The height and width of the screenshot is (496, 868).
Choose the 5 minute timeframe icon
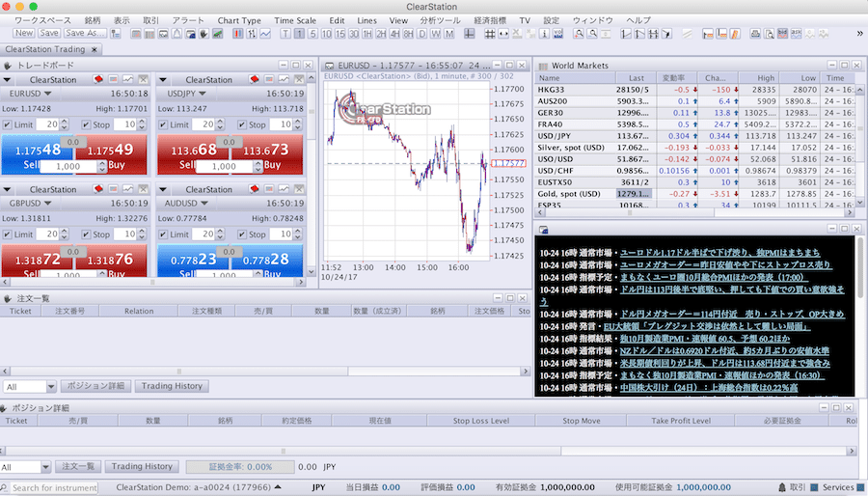[x=312, y=34]
